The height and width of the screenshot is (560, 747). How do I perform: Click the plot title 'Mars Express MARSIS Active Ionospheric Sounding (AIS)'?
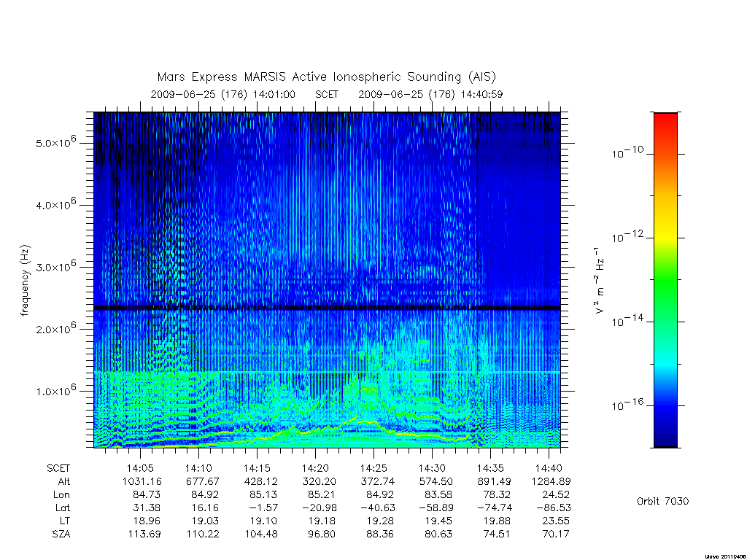pyautogui.click(x=326, y=77)
